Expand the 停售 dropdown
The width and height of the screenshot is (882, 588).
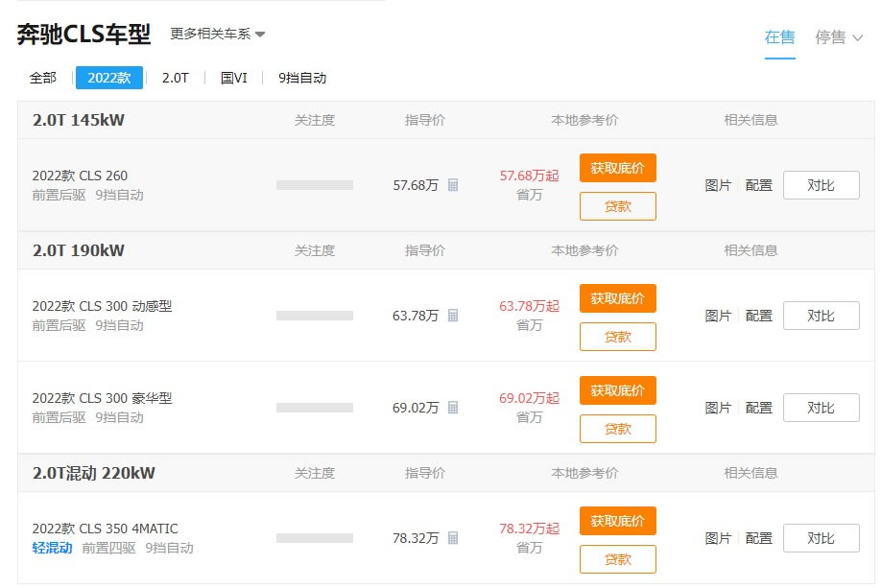839,37
